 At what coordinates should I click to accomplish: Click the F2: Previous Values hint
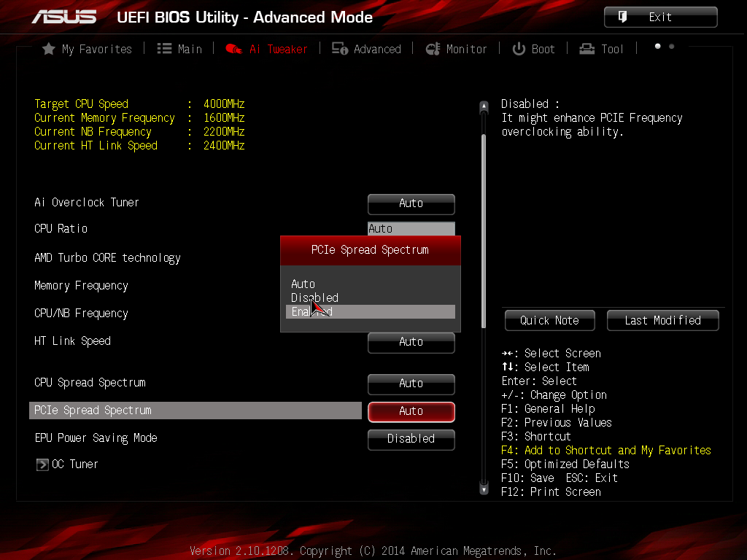coord(557,422)
